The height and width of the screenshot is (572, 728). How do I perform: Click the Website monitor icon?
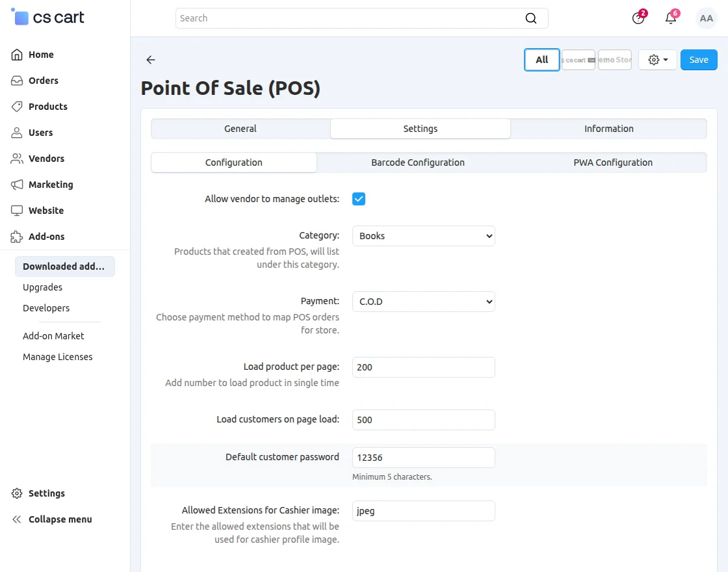(17, 211)
